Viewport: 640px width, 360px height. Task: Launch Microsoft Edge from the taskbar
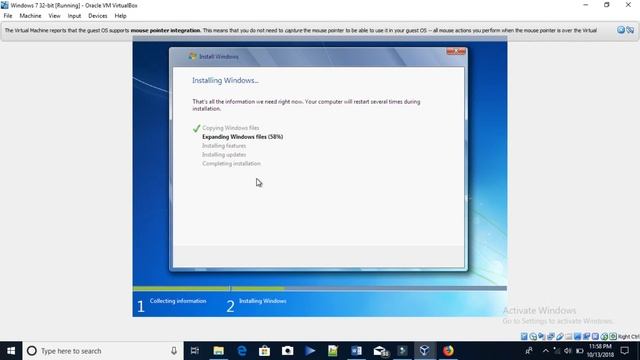click(242, 351)
